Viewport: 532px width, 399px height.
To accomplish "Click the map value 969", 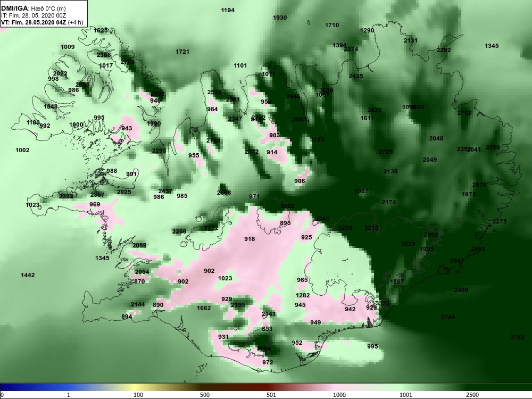I will (x=95, y=204).
